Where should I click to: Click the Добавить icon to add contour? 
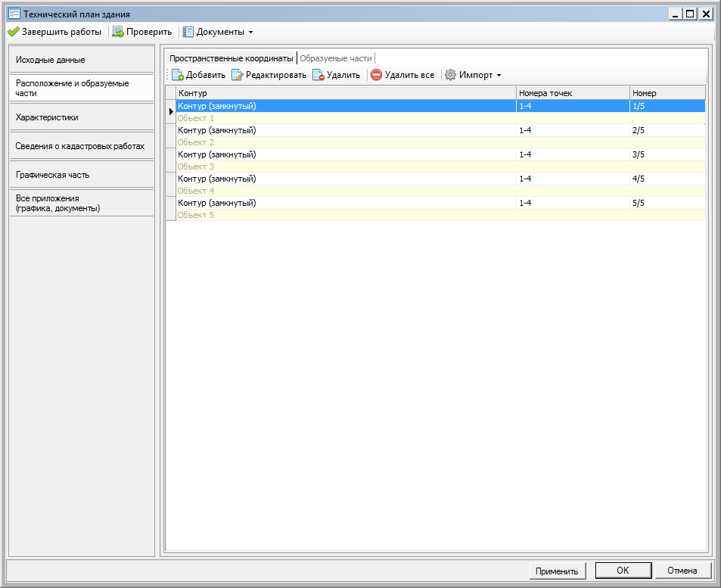pyautogui.click(x=178, y=75)
